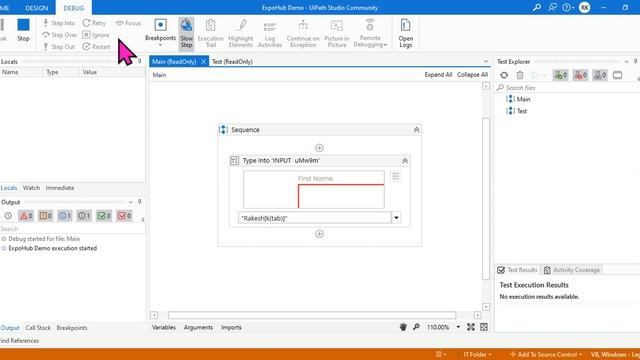The width and height of the screenshot is (640, 360).
Task: Open the Arguments panel
Action: [198, 327]
